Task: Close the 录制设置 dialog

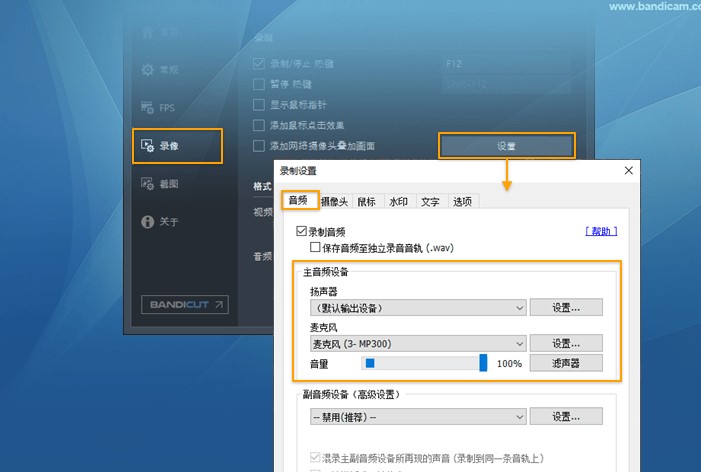Action: (629, 170)
